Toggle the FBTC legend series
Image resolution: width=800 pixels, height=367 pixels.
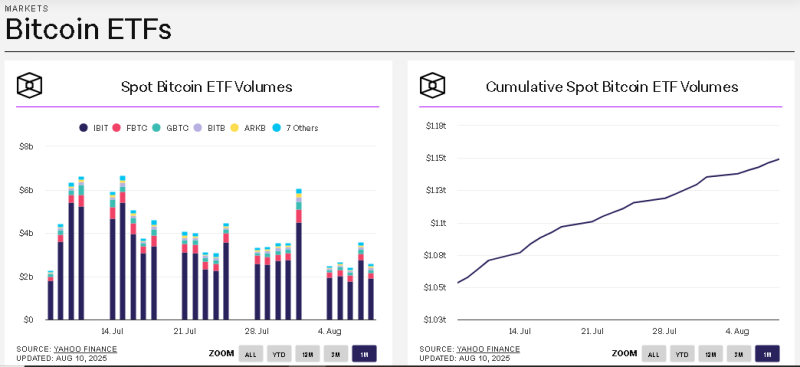[129, 128]
